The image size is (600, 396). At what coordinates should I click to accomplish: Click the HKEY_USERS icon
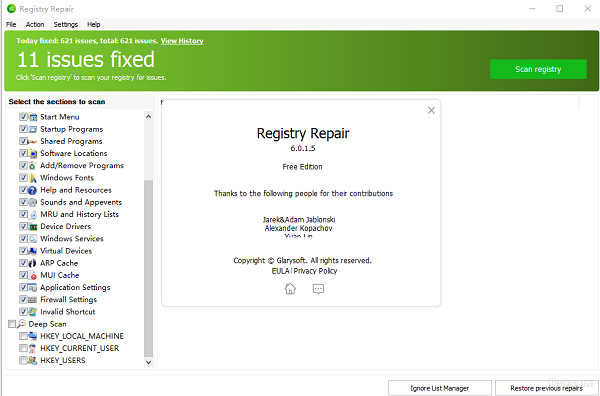pyautogui.click(x=33, y=360)
